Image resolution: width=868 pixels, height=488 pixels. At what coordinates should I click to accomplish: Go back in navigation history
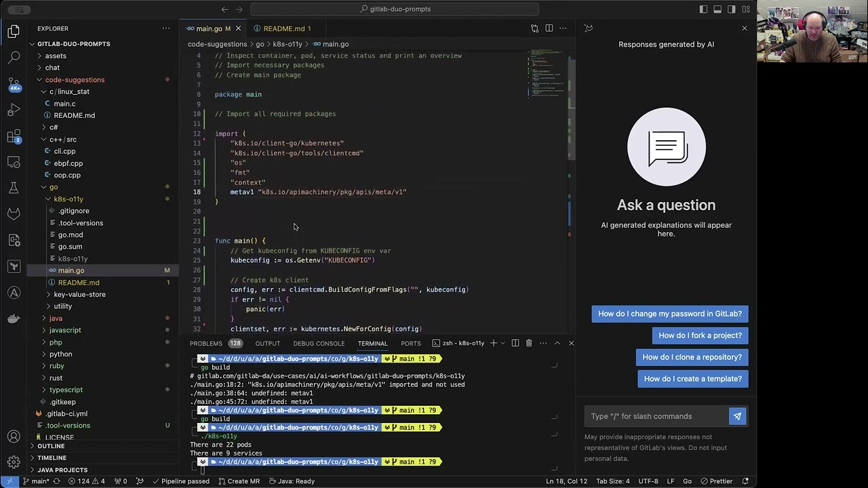point(224,9)
